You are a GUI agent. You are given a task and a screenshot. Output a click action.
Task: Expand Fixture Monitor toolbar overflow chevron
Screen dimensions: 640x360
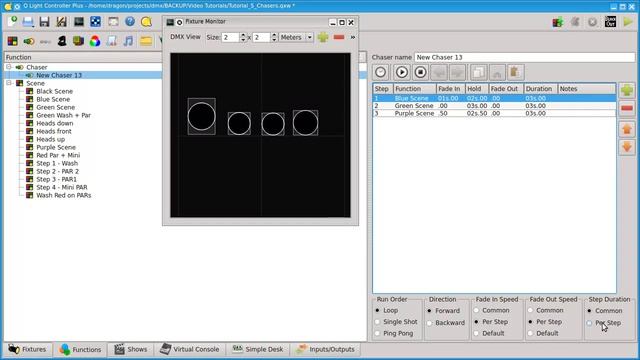click(x=353, y=37)
